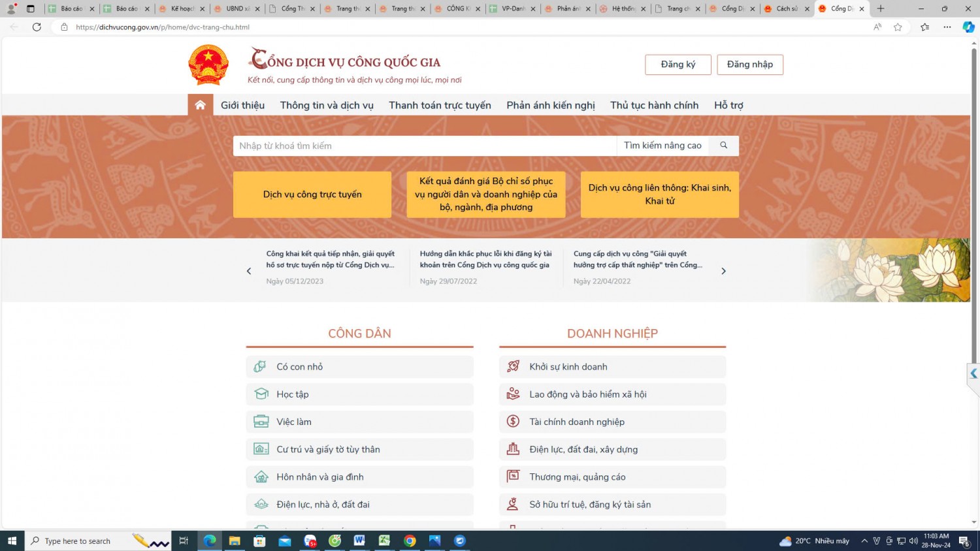Click the next news arrow
The image size is (980, 551).
pyautogui.click(x=723, y=271)
